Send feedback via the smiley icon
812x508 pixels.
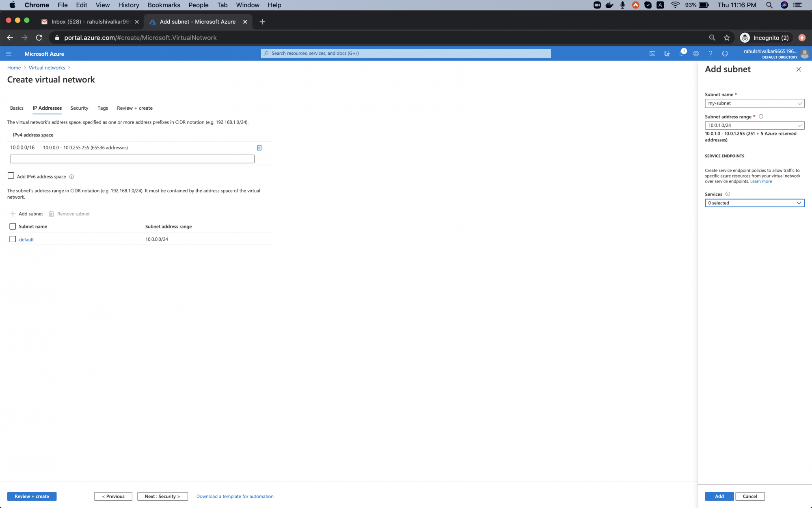[725, 53]
